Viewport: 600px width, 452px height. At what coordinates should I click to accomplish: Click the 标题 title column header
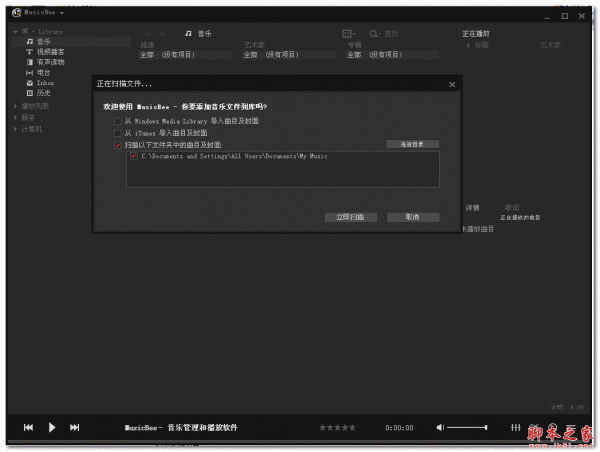click(482, 45)
